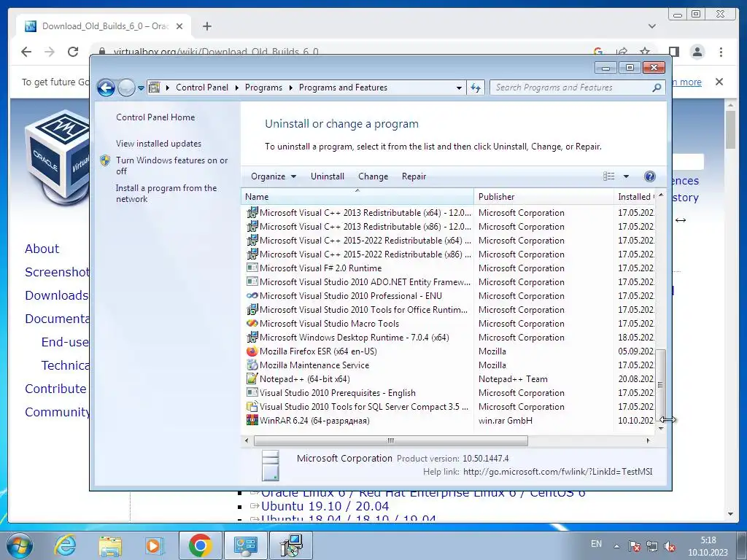Expand the breadcrumb arrow after Programs

pos(290,87)
